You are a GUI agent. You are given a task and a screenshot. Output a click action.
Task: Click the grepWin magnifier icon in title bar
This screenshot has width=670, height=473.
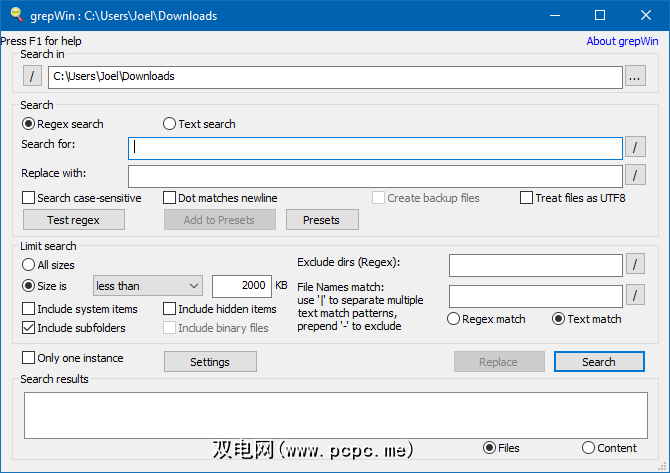coord(16,15)
